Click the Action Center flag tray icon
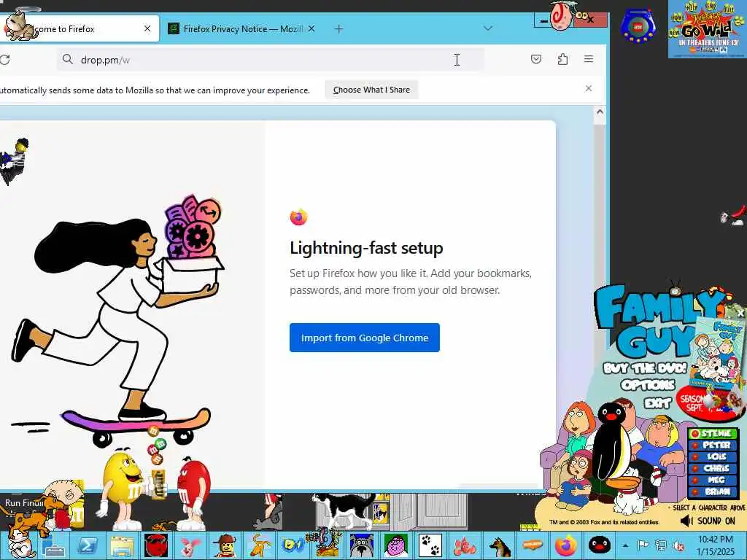The height and width of the screenshot is (560, 747). coord(643,545)
